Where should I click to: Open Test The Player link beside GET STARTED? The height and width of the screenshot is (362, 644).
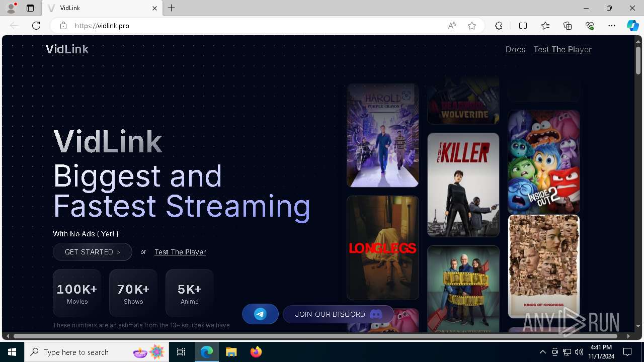point(180,252)
